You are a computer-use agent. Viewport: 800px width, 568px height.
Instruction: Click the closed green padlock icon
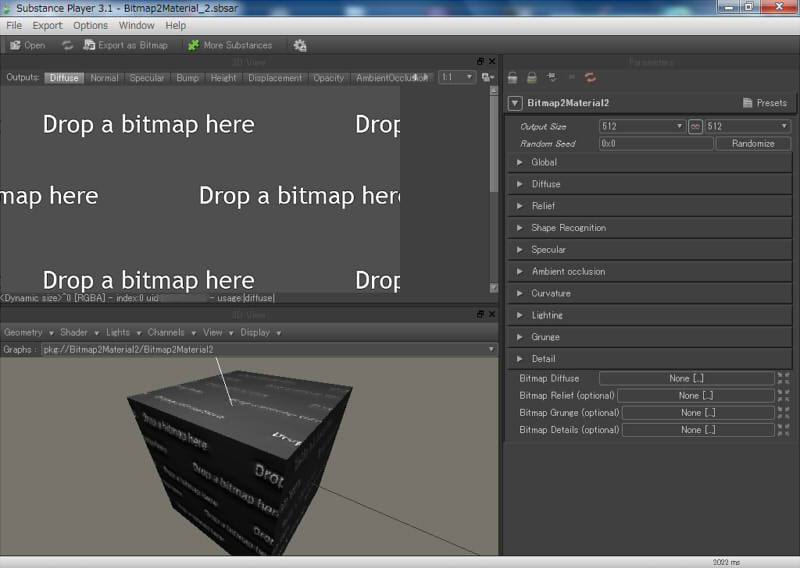(x=532, y=78)
